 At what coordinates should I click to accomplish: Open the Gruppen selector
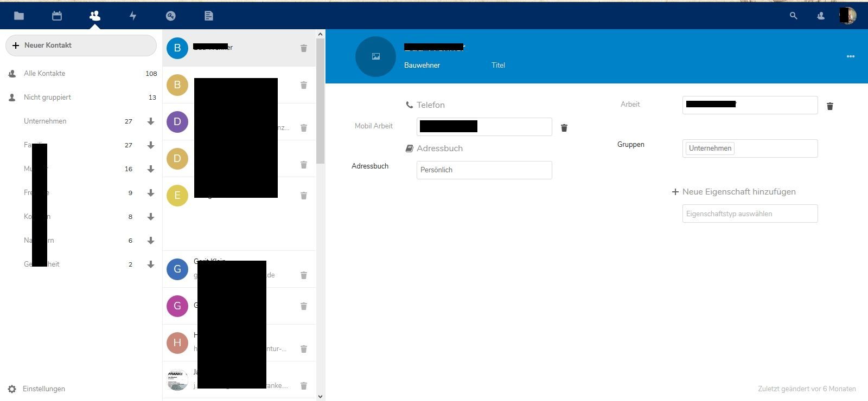(750, 148)
